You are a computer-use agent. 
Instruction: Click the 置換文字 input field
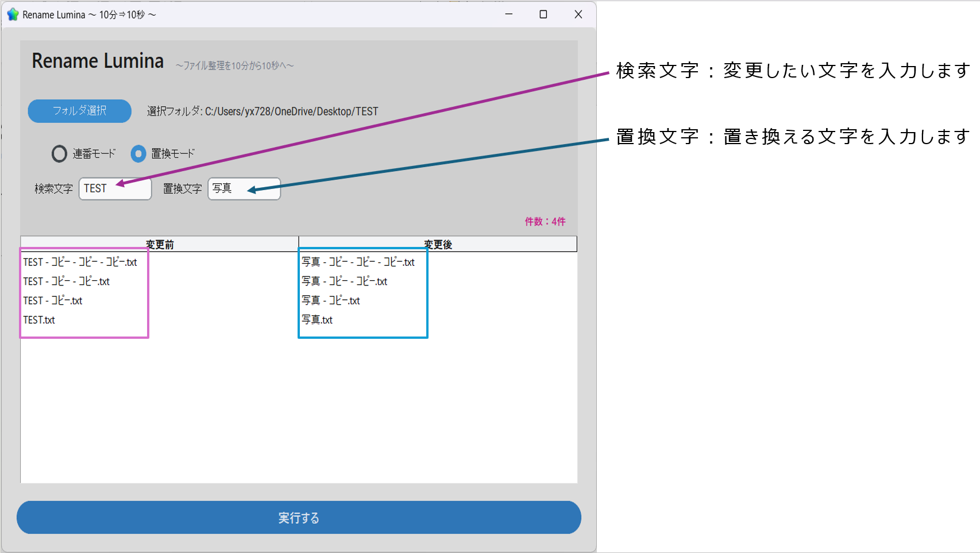click(244, 189)
